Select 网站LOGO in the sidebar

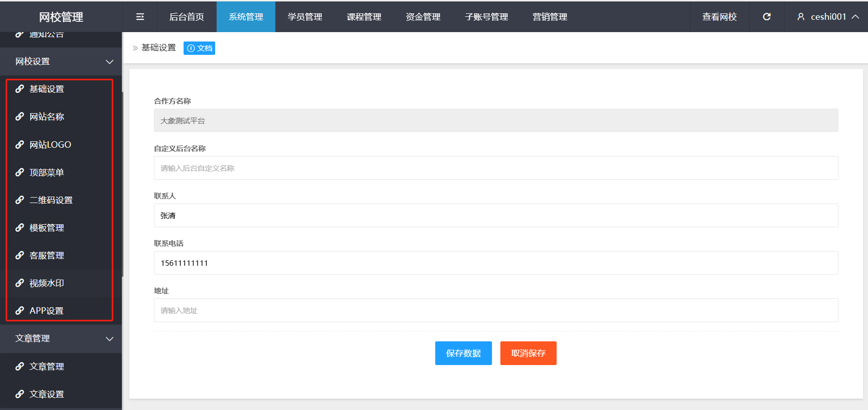[60, 145]
